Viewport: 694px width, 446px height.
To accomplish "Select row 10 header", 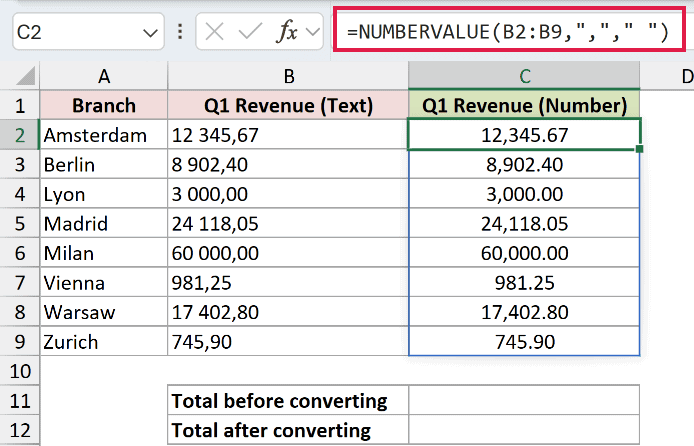I will coord(19,371).
